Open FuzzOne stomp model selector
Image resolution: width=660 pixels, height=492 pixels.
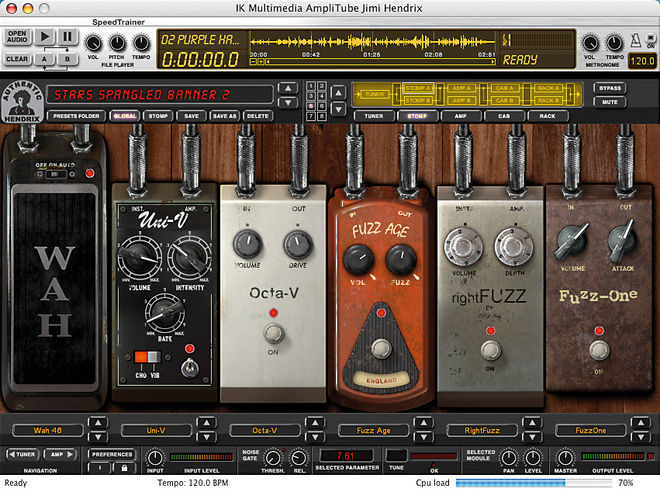[591, 431]
